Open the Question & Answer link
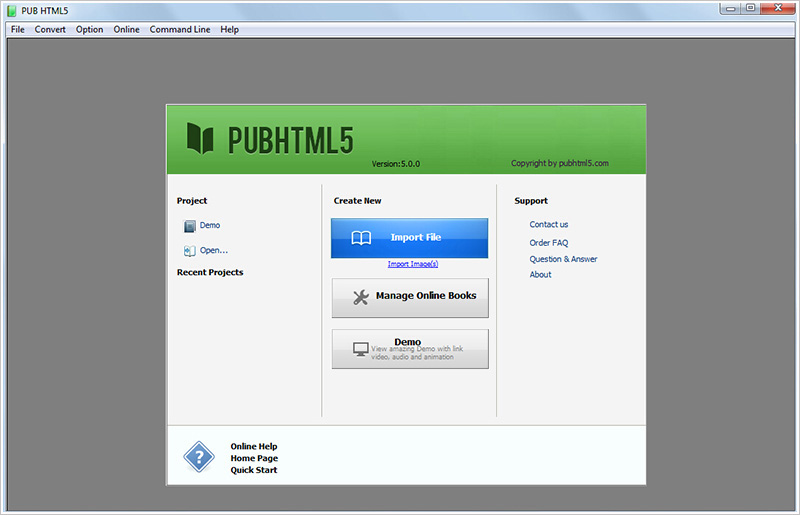800x515 pixels. tap(563, 259)
